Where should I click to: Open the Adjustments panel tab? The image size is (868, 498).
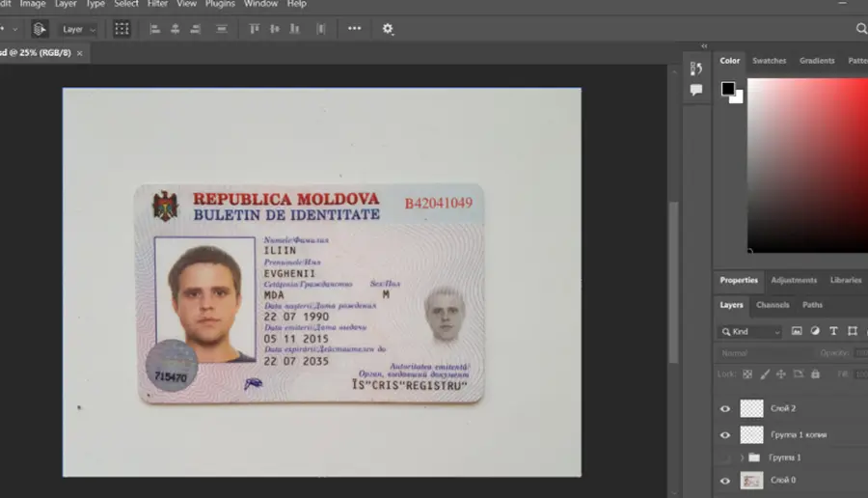[x=794, y=280]
